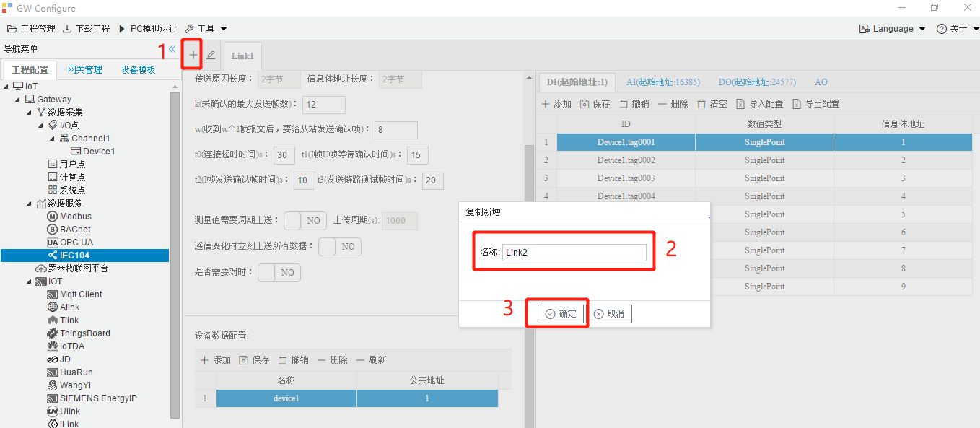The height and width of the screenshot is (428, 980).
Task: Click 确定 in the 复制新增 dialog
Action: click(561, 314)
